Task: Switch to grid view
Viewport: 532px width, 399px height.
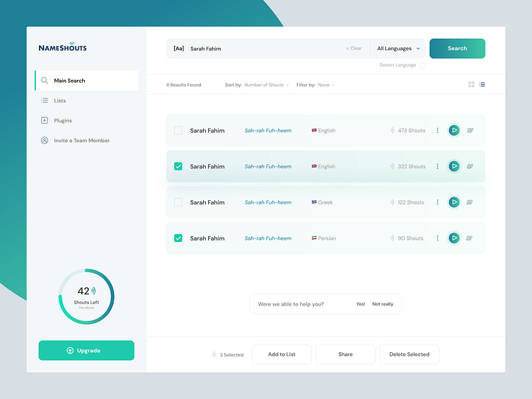Action: (471, 84)
